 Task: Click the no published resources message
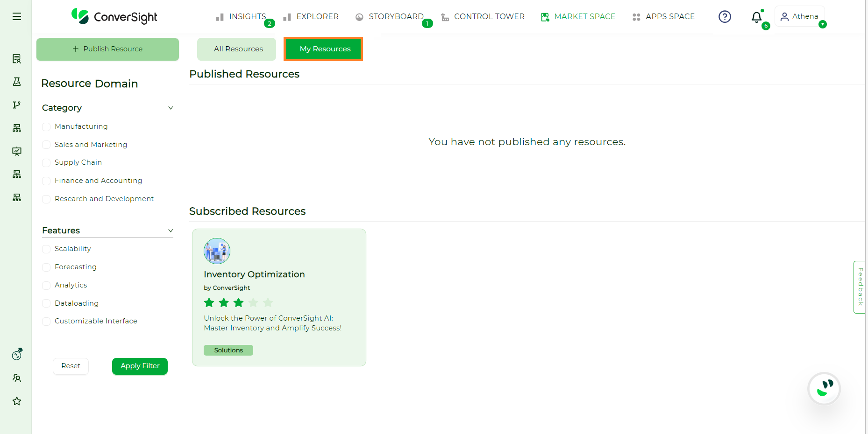(x=527, y=142)
